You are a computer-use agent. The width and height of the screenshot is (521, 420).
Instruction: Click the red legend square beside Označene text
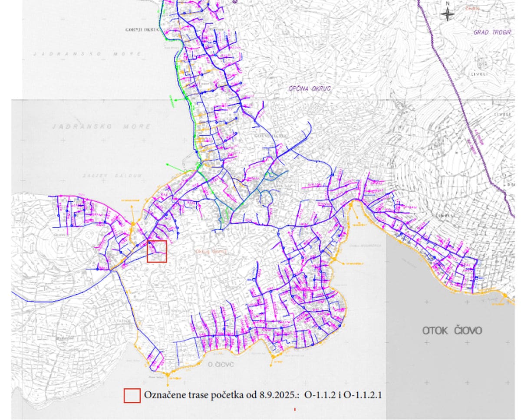coord(132,395)
